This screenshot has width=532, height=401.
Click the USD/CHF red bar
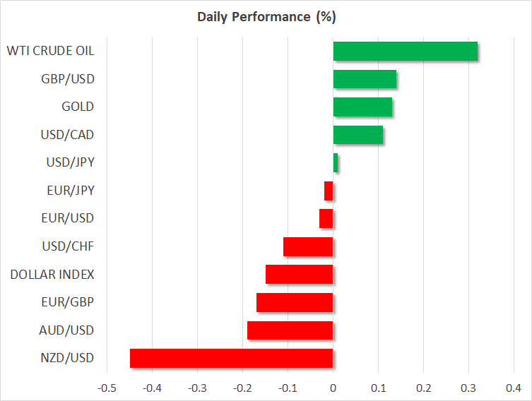pos(308,246)
